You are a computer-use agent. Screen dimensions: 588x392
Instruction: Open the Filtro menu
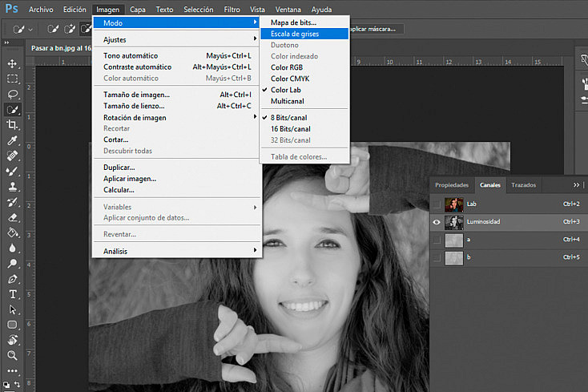click(232, 10)
